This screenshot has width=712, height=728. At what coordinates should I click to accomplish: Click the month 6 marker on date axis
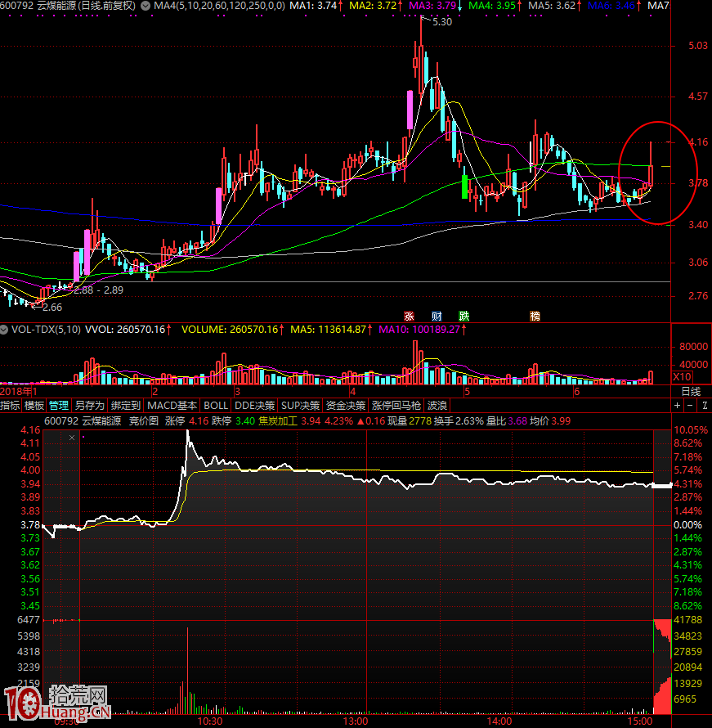coord(576,391)
